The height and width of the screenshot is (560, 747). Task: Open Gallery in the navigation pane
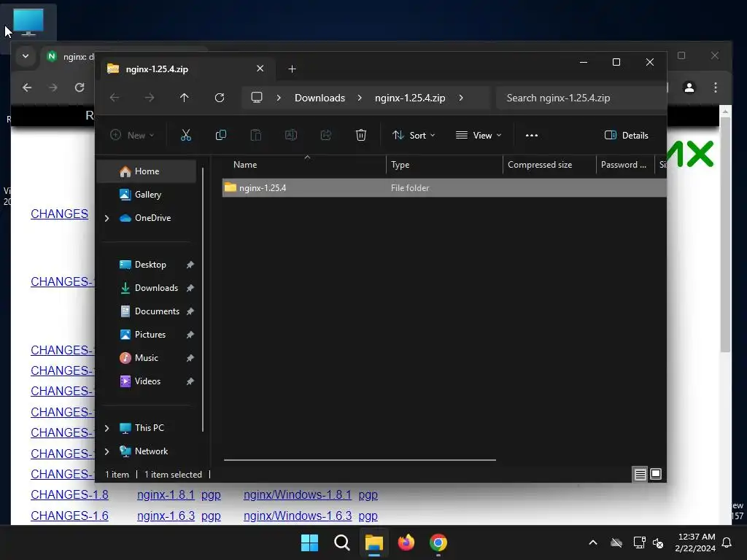tap(147, 194)
